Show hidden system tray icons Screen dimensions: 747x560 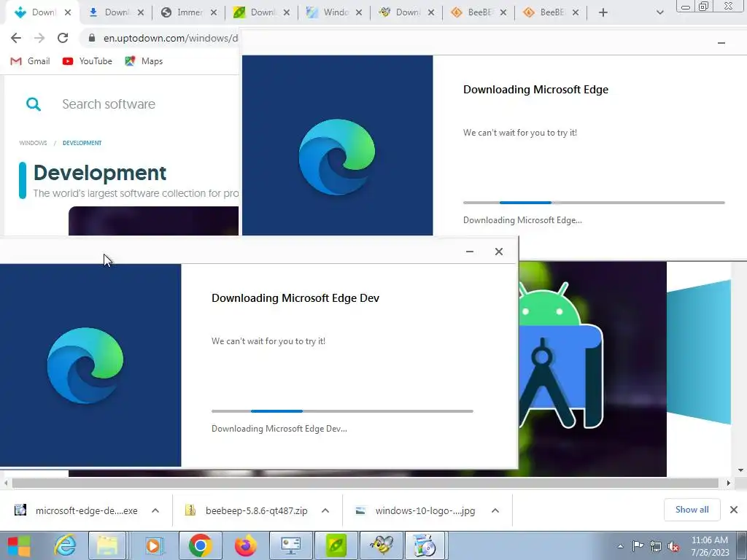[620, 546]
